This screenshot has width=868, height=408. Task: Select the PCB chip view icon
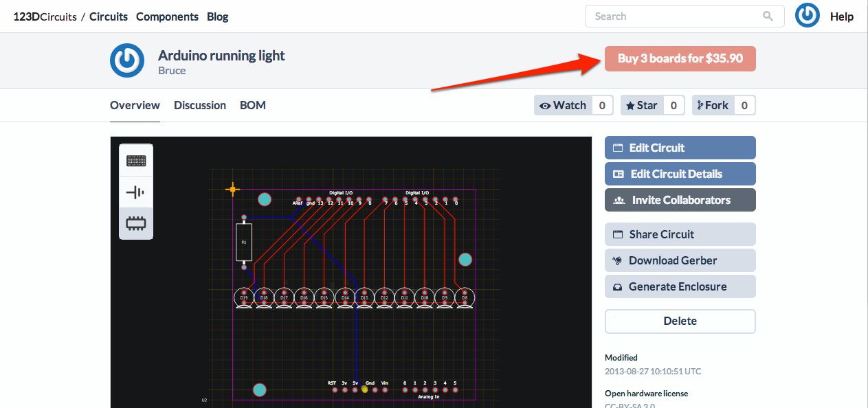[x=136, y=223]
